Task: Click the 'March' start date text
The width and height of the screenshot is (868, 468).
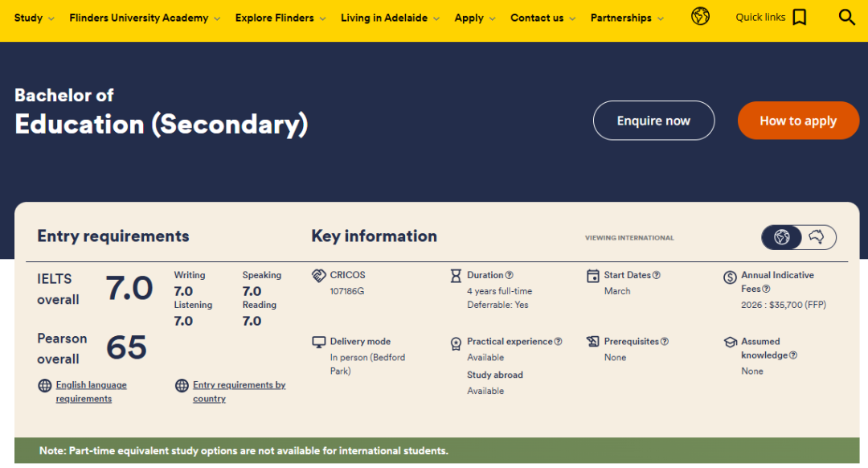Action: click(x=617, y=291)
